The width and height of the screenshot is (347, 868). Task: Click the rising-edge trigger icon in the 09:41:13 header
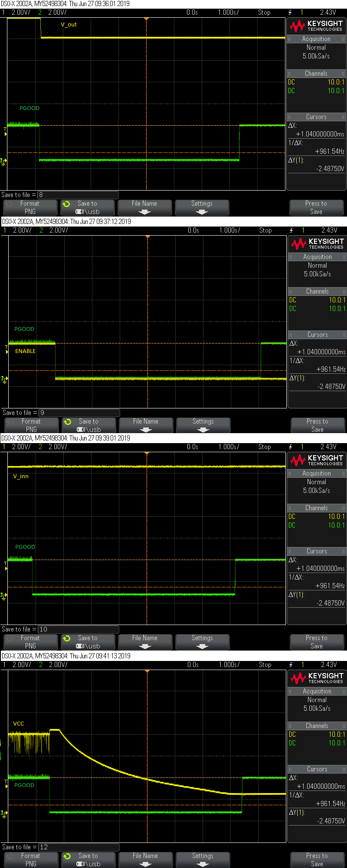coord(291,665)
